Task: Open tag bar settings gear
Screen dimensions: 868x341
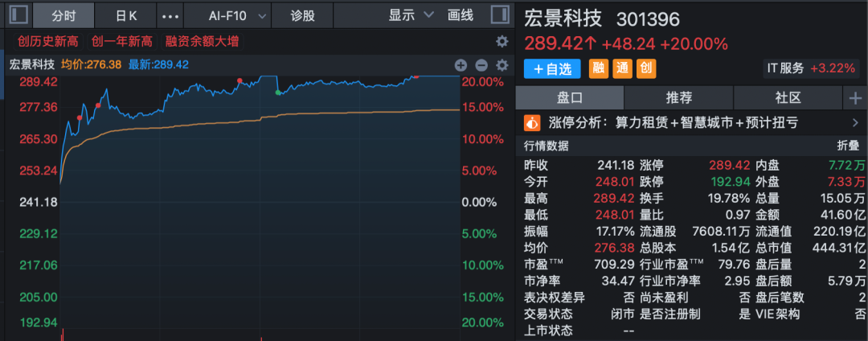Action: (x=502, y=42)
